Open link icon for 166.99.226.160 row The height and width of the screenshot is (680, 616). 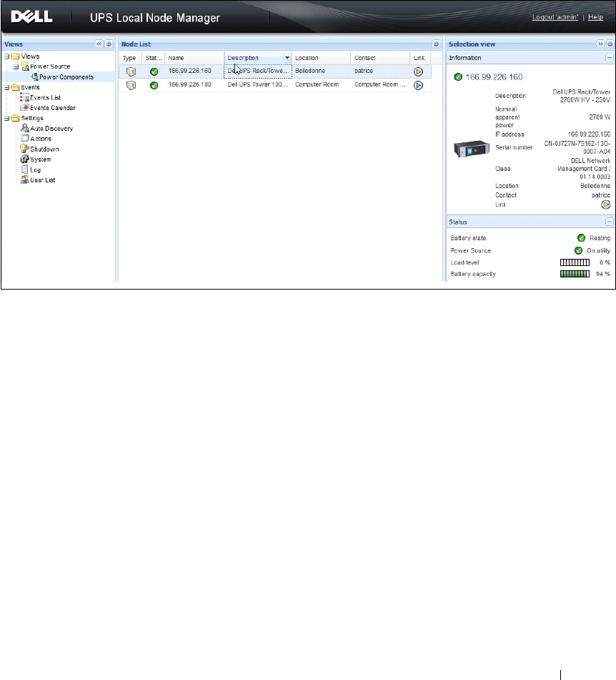(418, 72)
